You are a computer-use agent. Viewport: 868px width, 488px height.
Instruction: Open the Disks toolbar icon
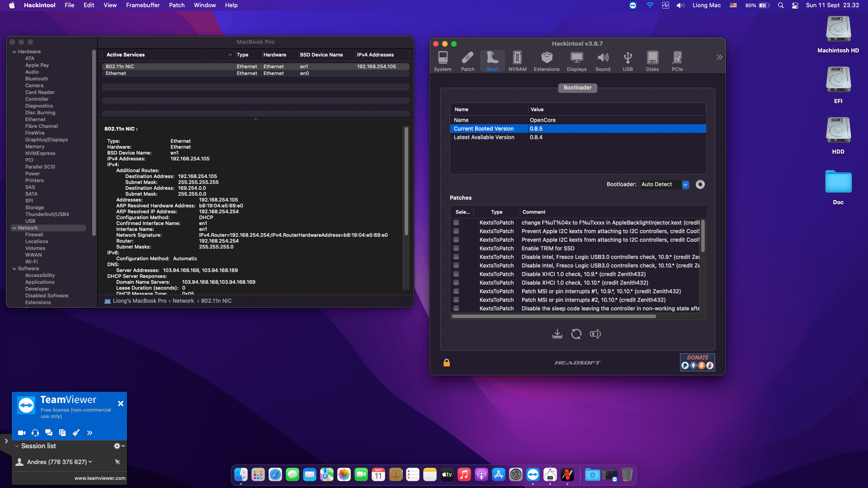click(652, 61)
